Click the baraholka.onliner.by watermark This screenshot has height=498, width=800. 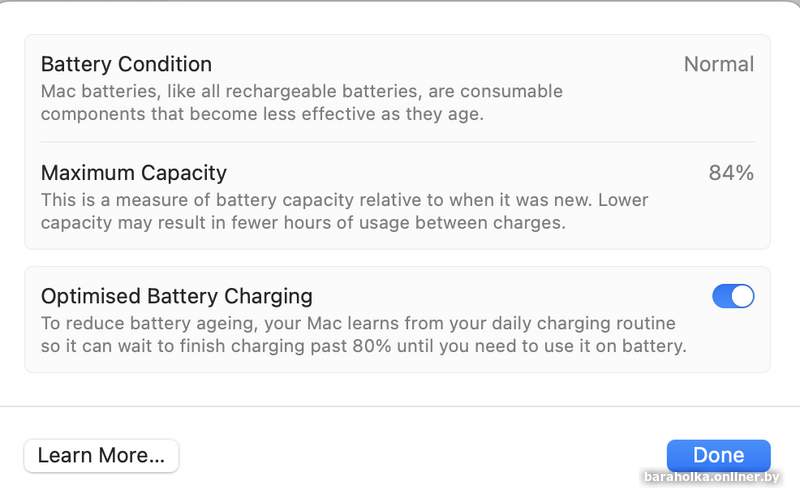(710, 477)
